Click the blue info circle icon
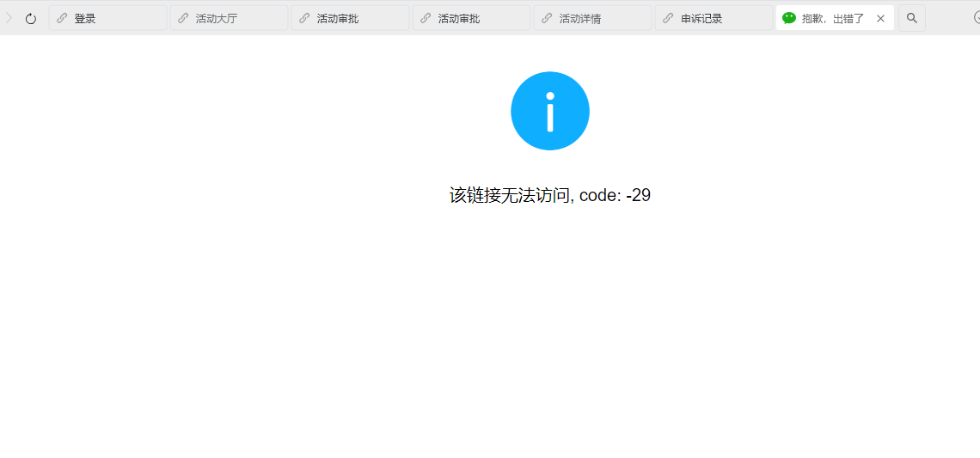This screenshot has width=980, height=458. coord(550,111)
